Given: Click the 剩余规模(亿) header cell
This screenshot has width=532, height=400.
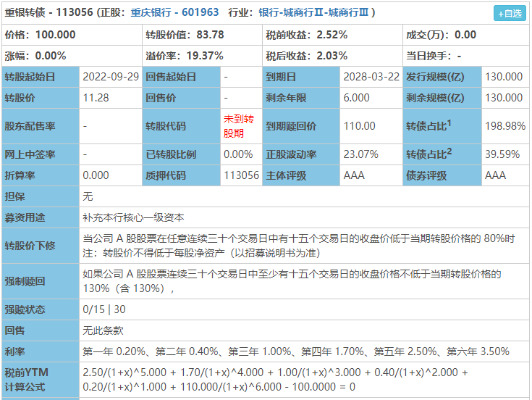Looking at the screenshot, I should coord(442,98).
